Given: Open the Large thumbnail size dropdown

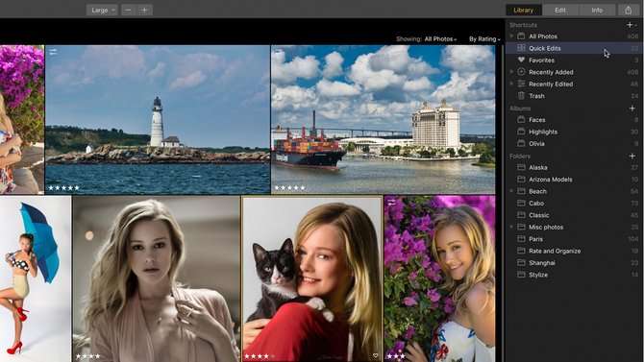Looking at the screenshot, I should click(x=102, y=11).
